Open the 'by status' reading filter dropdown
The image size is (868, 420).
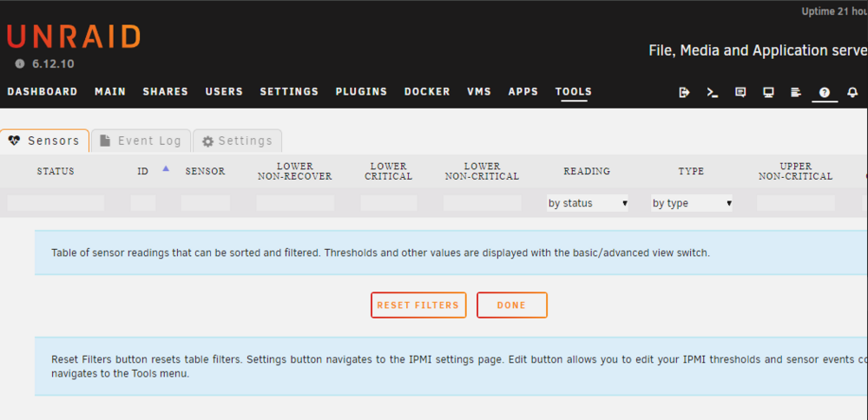(x=587, y=203)
